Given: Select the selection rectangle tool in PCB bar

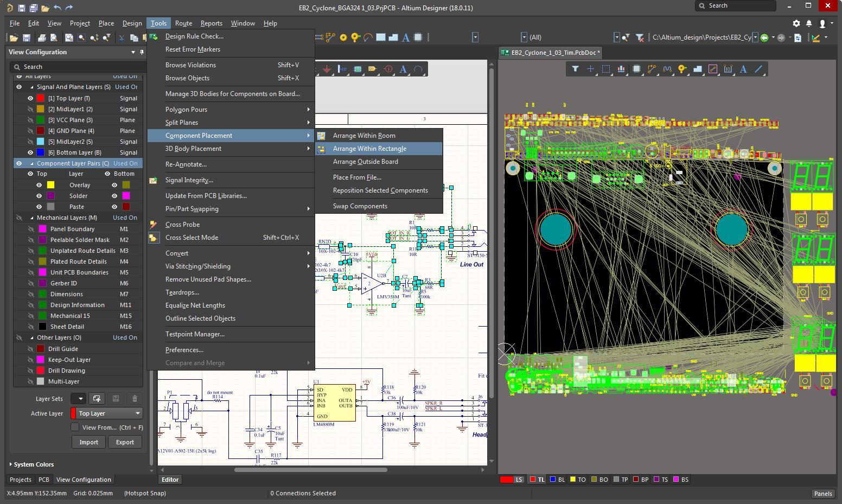Looking at the screenshot, I should pos(606,69).
